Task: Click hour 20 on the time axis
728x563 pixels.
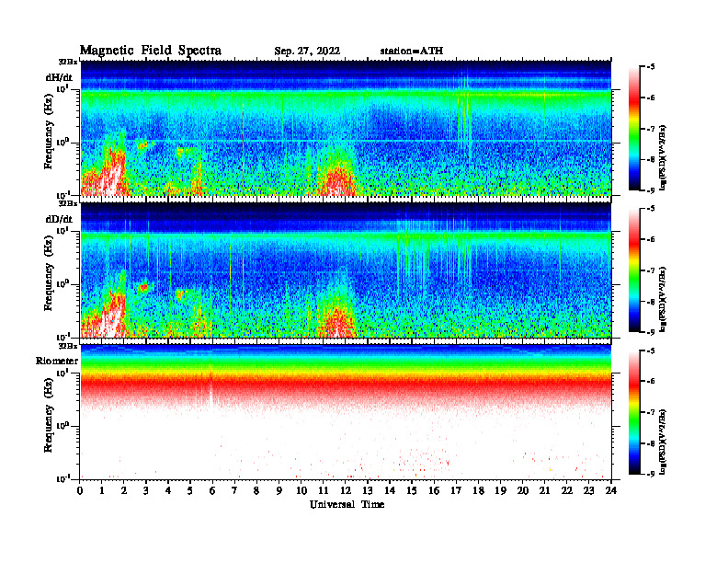Action: pyautogui.click(x=522, y=491)
